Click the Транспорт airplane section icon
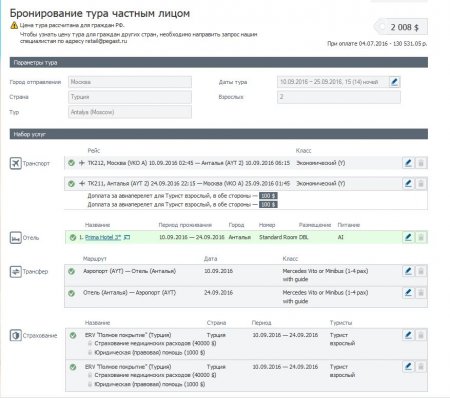The width and height of the screenshot is (450, 398). [x=16, y=163]
